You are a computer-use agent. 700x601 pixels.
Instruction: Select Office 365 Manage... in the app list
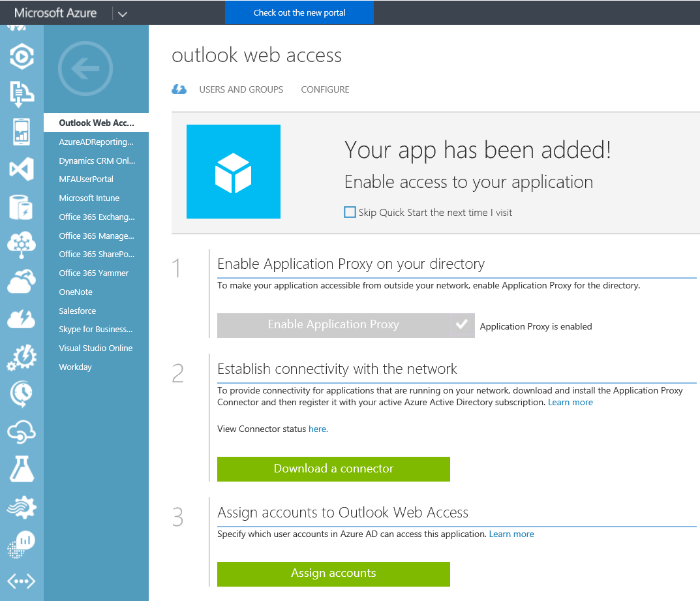pyautogui.click(x=97, y=236)
